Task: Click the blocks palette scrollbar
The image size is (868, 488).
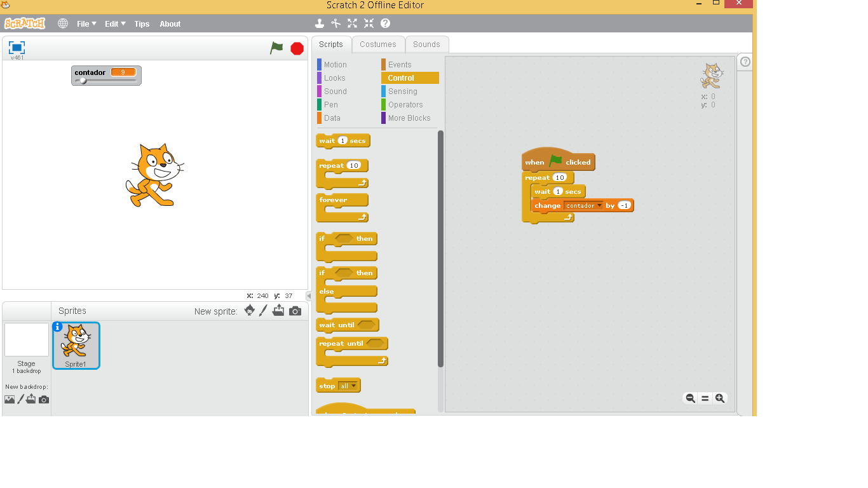Action: pos(440,249)
